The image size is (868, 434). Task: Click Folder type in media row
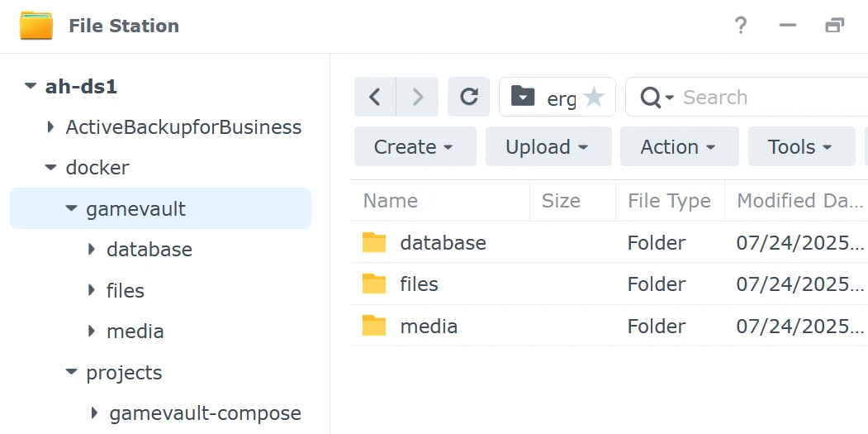coord(657,326)
